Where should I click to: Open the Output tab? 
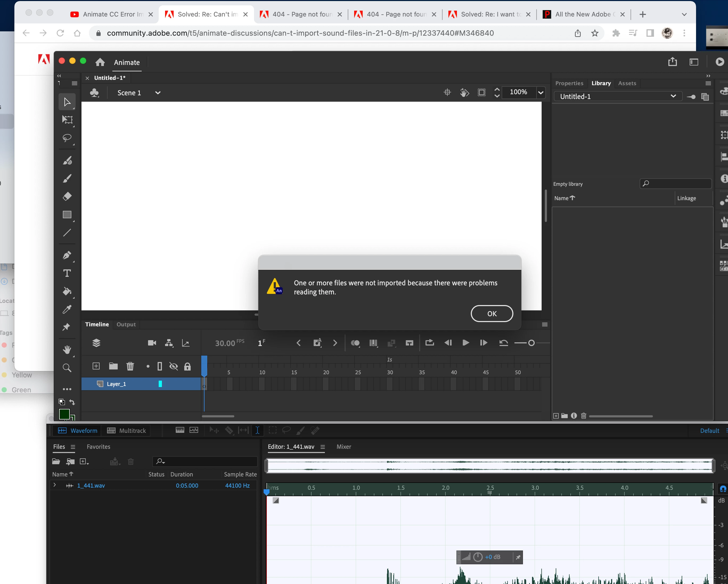126,324
